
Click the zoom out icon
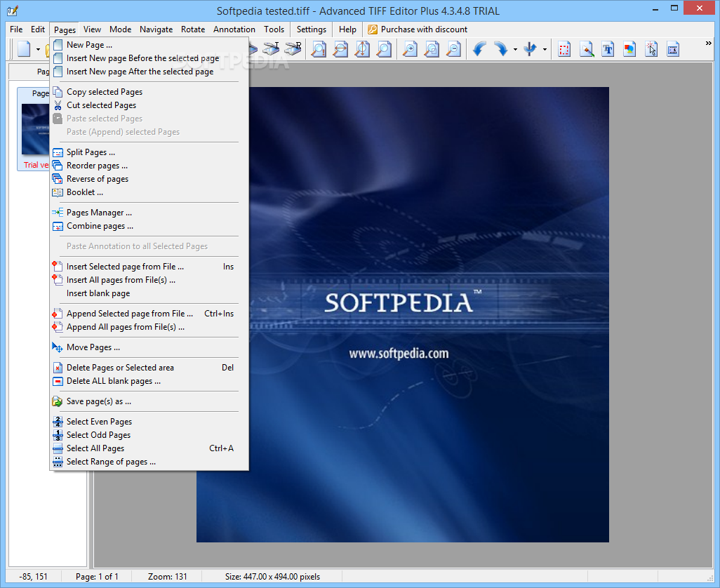(x=453, y=48)
